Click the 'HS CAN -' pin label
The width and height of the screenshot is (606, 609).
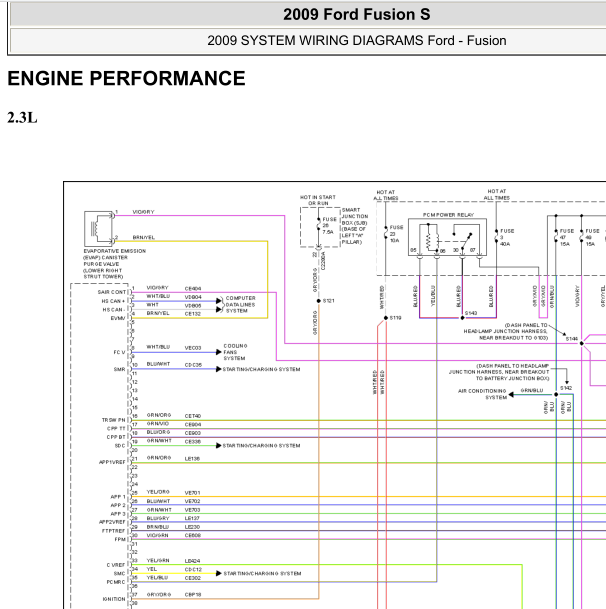(114, 310)
